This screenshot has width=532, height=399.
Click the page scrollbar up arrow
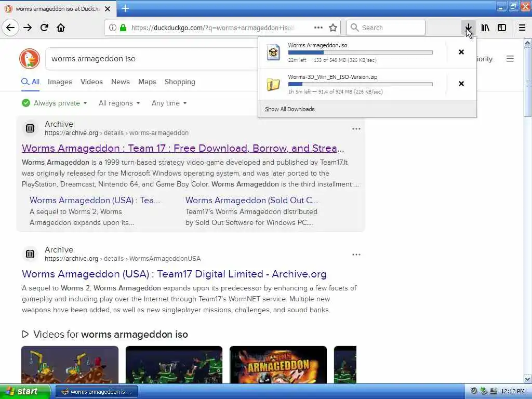pos(528,43)
